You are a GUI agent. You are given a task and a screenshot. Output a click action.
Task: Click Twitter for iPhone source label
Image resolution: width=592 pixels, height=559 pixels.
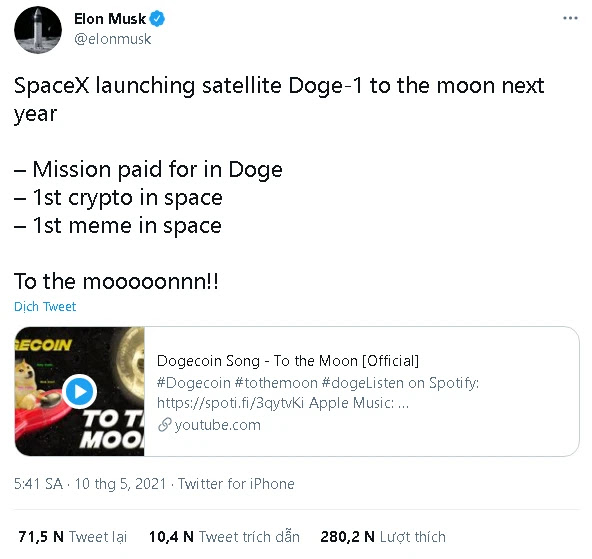click(x=236, y=484)
